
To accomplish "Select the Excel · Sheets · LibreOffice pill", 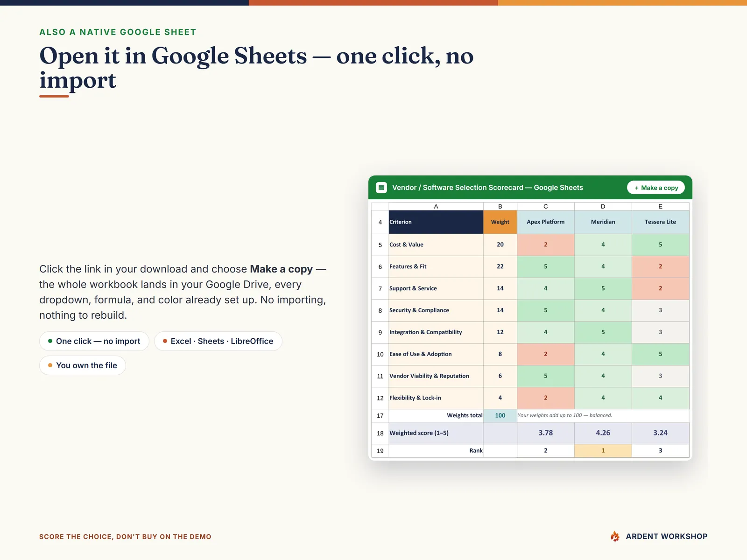I will (x=218, y=341).
